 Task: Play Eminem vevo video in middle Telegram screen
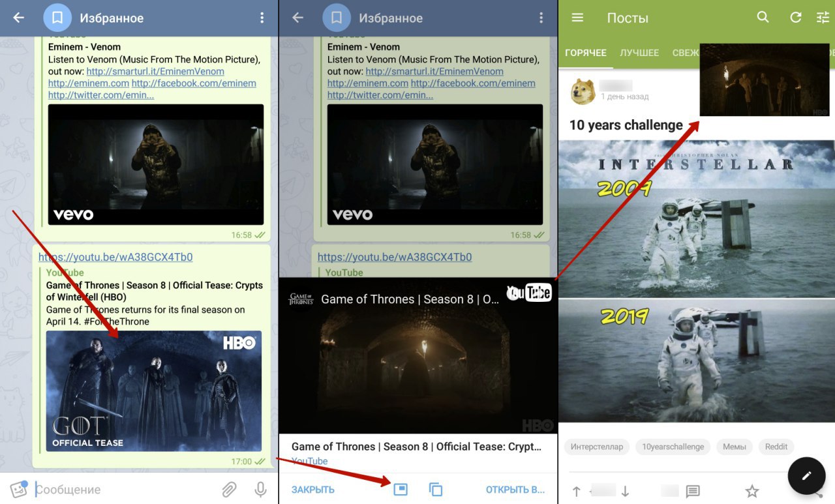coord(435,164)
